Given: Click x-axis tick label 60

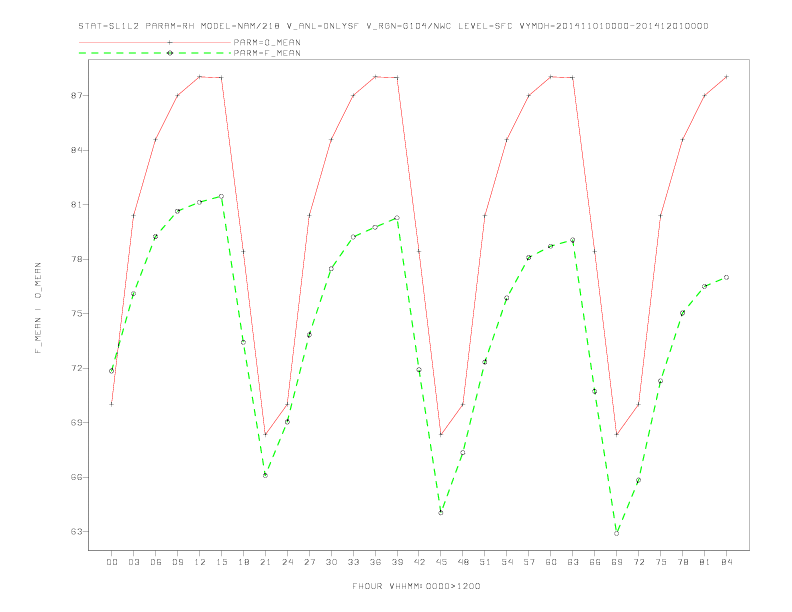Looking at the screenshot, I should 551,562.
